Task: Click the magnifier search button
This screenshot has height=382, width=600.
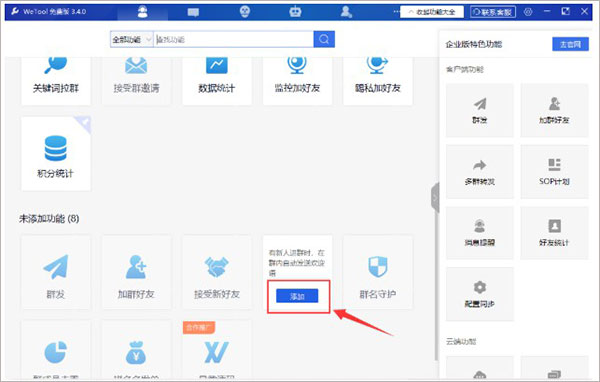Action: point(324,39)
